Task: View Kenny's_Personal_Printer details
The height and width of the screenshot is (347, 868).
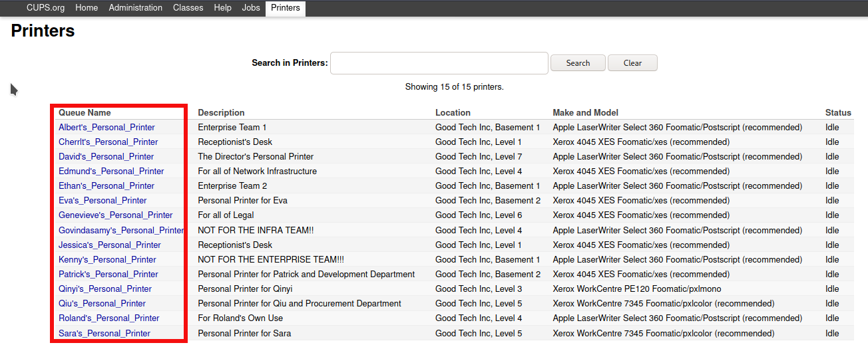Action: [x=107, y=259]
